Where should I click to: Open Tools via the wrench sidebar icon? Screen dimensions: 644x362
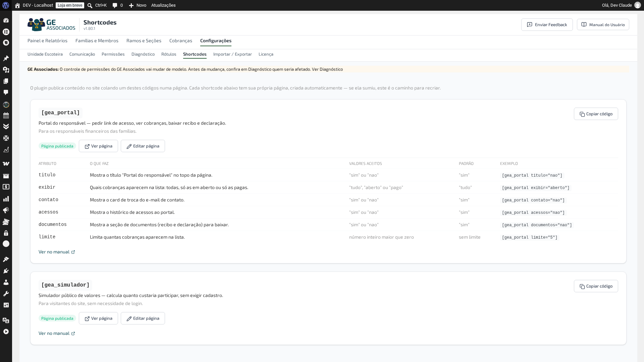(x=6, y=294)
